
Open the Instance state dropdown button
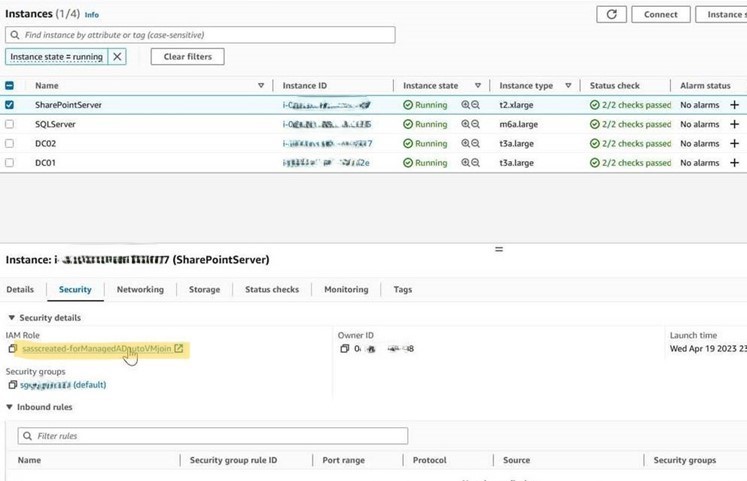click(x=721, y=14)
